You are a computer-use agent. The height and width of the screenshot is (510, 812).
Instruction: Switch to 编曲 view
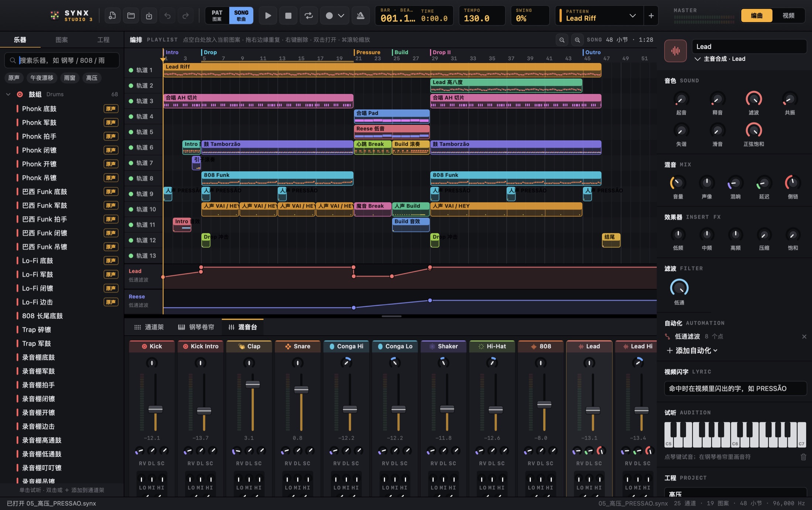(x=757, y=16)
